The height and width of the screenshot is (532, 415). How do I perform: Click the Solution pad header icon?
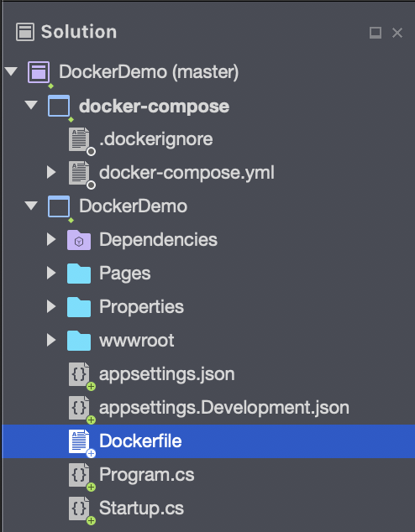25,32
